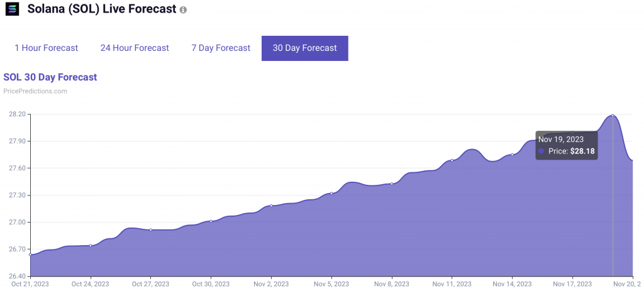Click the Oct 30, 2023 data point marker
The height and width of the screenshot is (298, 644).
[211, 221]
